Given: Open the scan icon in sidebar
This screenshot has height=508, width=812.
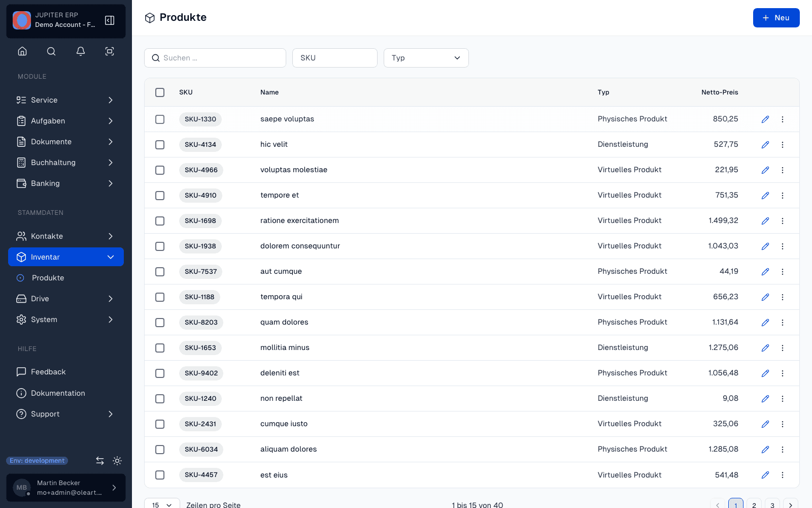Looking at the screenshot, I should (x=110, y=51).
